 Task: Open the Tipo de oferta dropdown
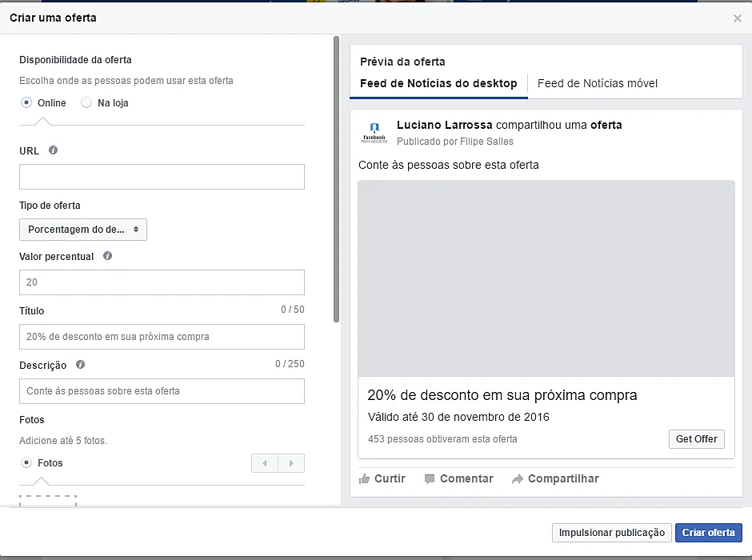[x=83, y=230]
